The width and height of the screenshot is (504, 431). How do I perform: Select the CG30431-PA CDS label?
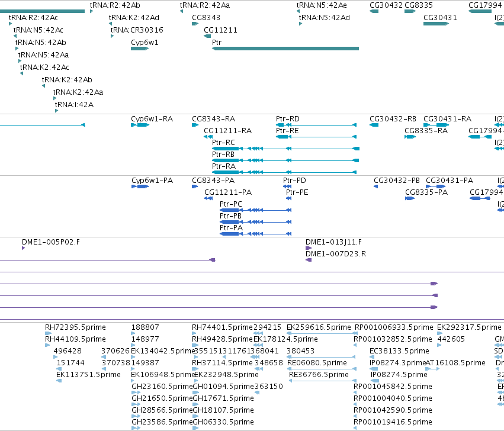point(450,181)
